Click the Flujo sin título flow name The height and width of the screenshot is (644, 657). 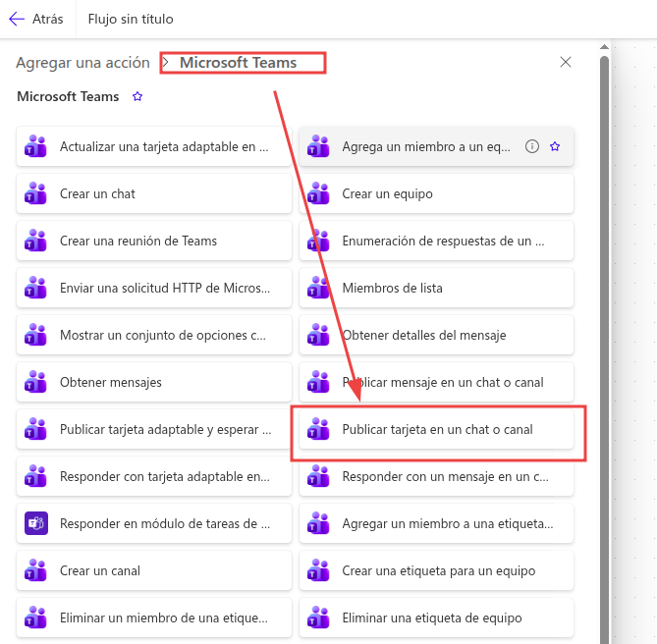tap(131, 19)
